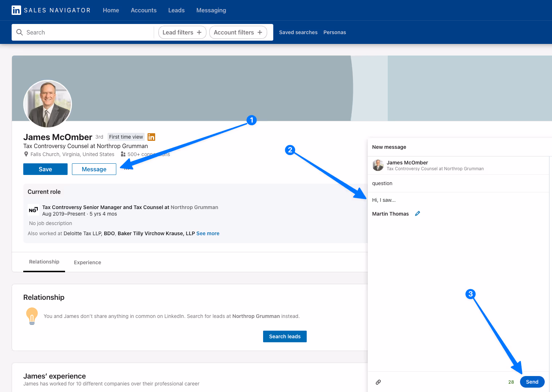Add an Account filter
Screen dimensions: 552x392
[238, 32]
